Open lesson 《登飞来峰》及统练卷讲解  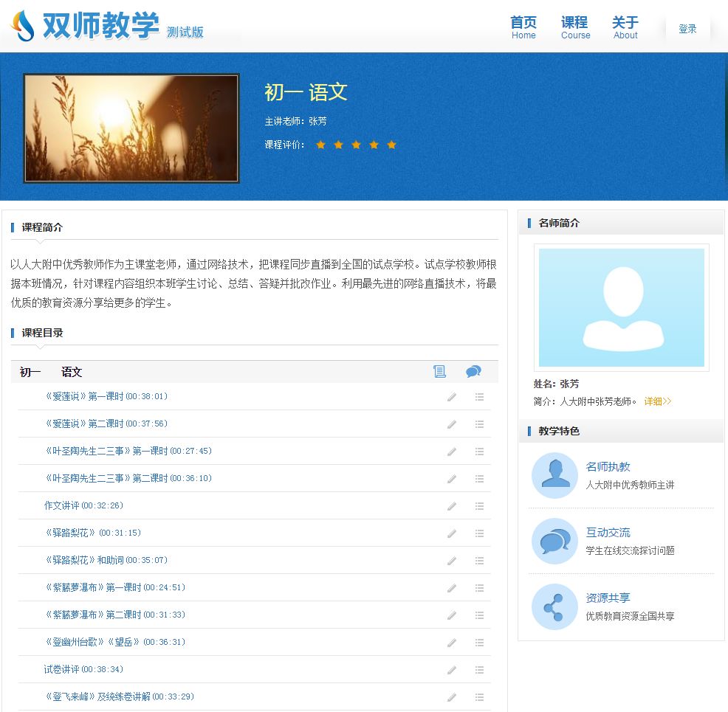coord(120,698)
